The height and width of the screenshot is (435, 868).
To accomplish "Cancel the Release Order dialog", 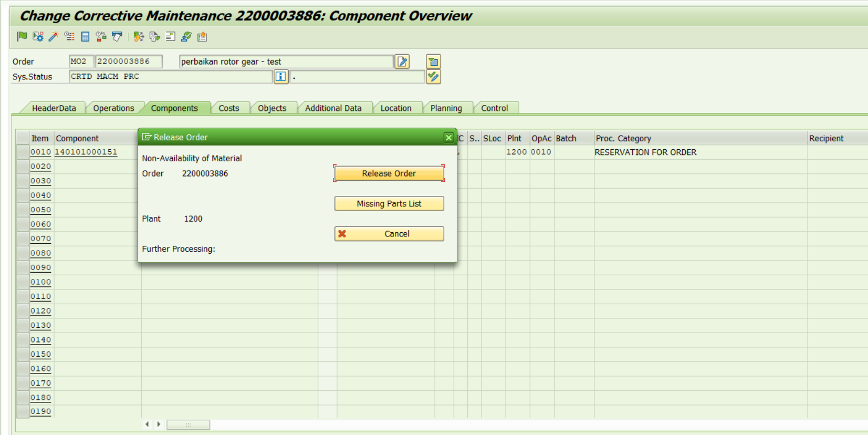I will click(x=389, y=234).
